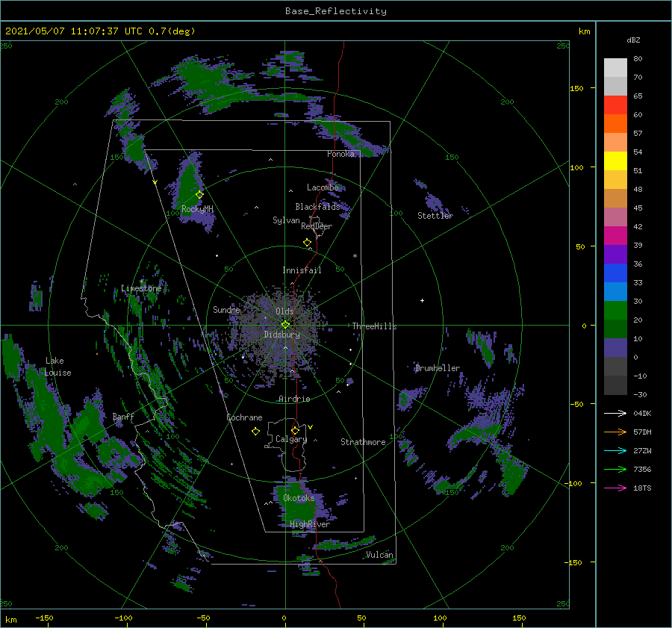Click the ThreeHills label
672x628 pixels.
point(374,326)
